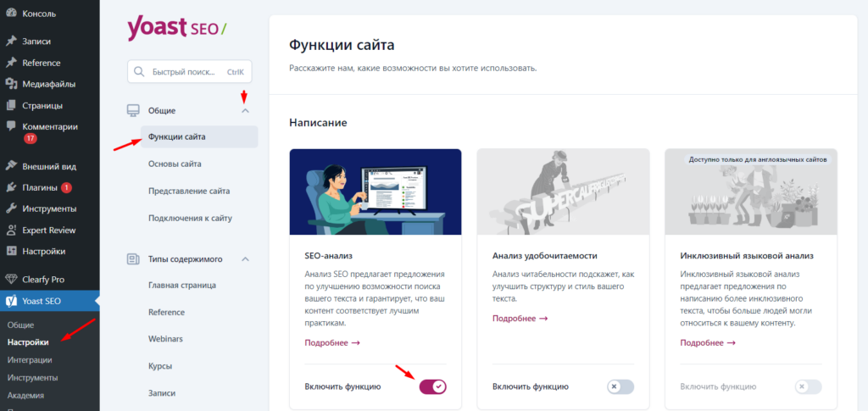868x411 pixels.
Task: Open Общие submenu under Yoast SEO
Action: point(20,325)
